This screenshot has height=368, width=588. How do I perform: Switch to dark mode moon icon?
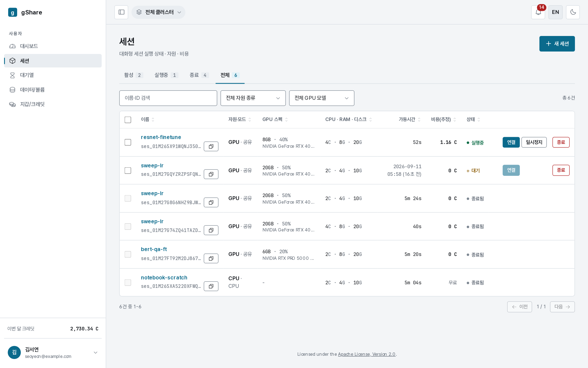[x=573, y=12]
